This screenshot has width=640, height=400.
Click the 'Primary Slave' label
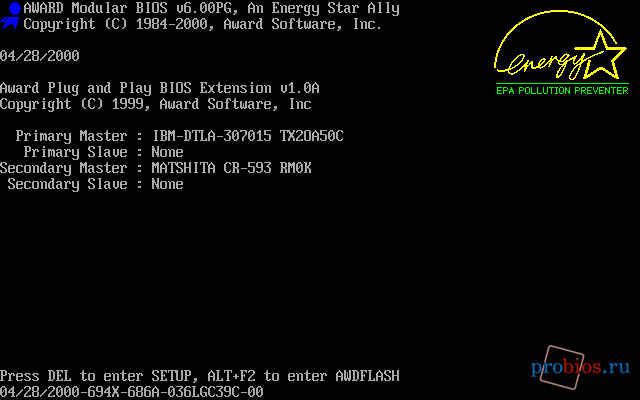pyautogui.click(x=76, y=152)
